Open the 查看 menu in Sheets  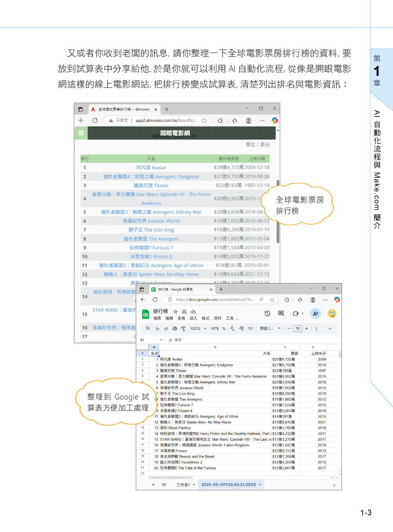pyautogui.click(x=181, y=318)
